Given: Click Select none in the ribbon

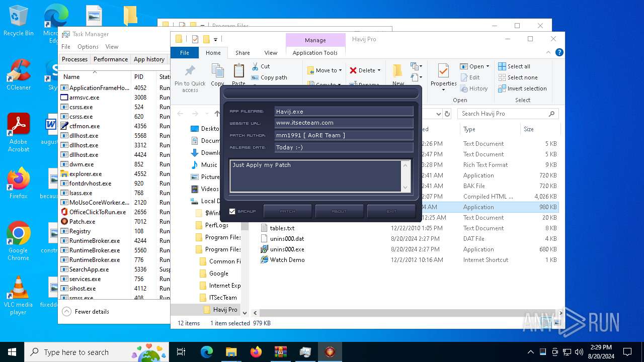Looking at the screenshot, I should coord(518,77).
